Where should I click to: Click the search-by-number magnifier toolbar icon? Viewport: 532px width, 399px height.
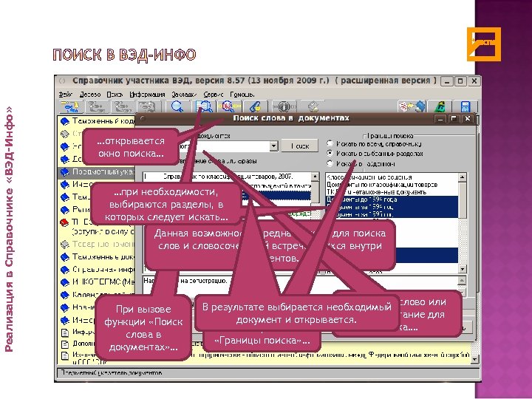(x=229, y=107)
